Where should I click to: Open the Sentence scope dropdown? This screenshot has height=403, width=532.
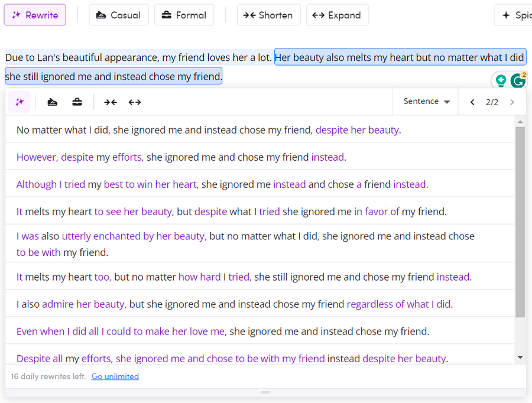pyautogui.click(x=426, y=102)
